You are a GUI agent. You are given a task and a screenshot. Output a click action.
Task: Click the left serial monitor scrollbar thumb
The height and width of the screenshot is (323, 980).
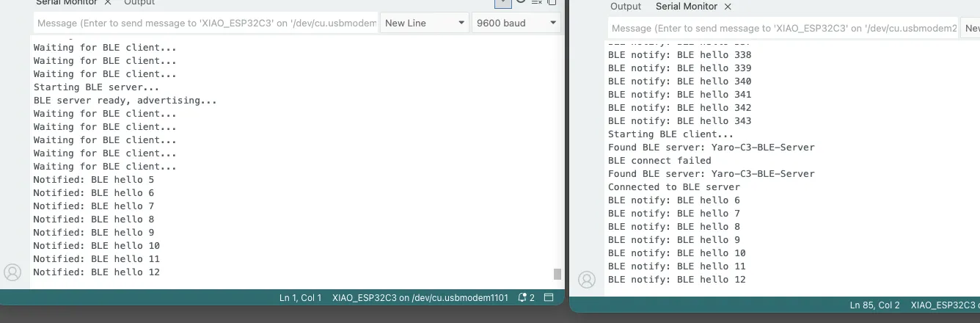pos(557,274)
